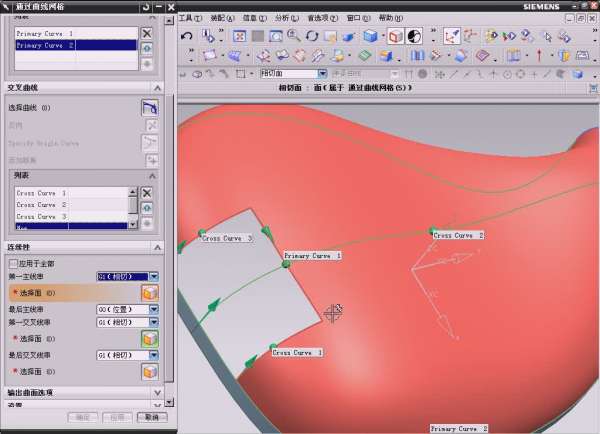
Task: Click the Undo arrow icon
Action: pos(187,36)
